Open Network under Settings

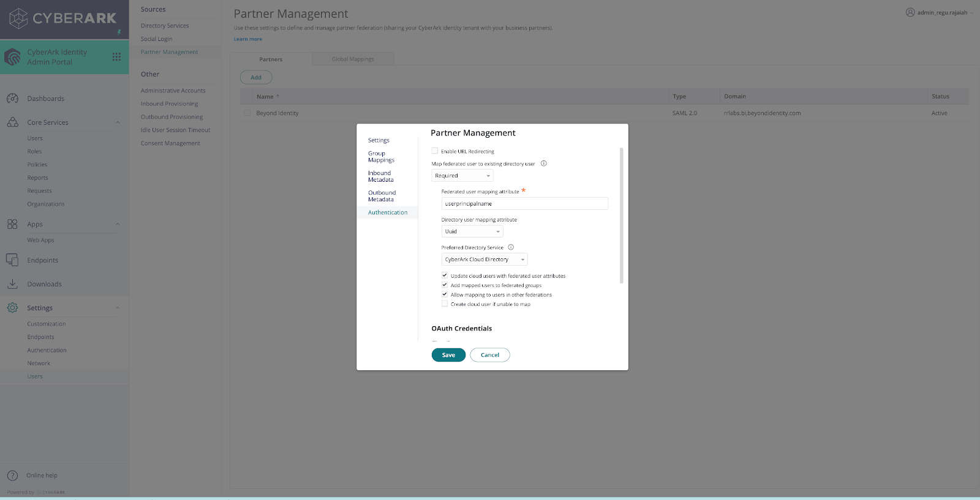point(39,364)
